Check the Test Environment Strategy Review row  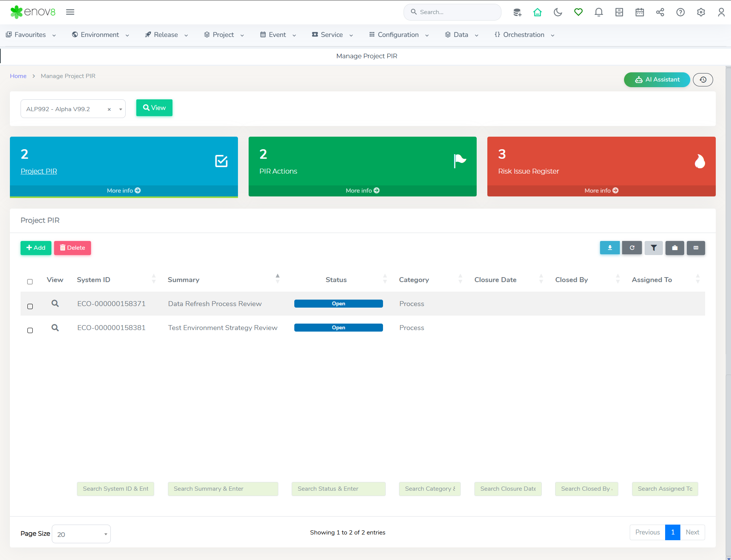(x=30, y=330)
